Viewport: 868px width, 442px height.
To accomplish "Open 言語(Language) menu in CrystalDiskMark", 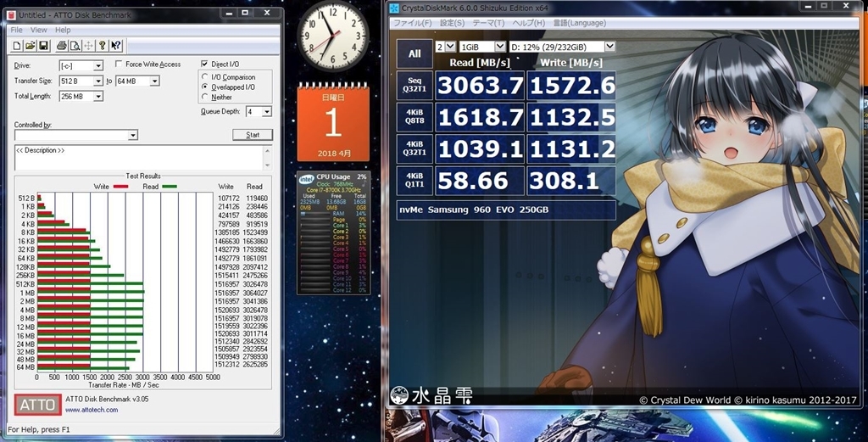I will coord(580,23).
